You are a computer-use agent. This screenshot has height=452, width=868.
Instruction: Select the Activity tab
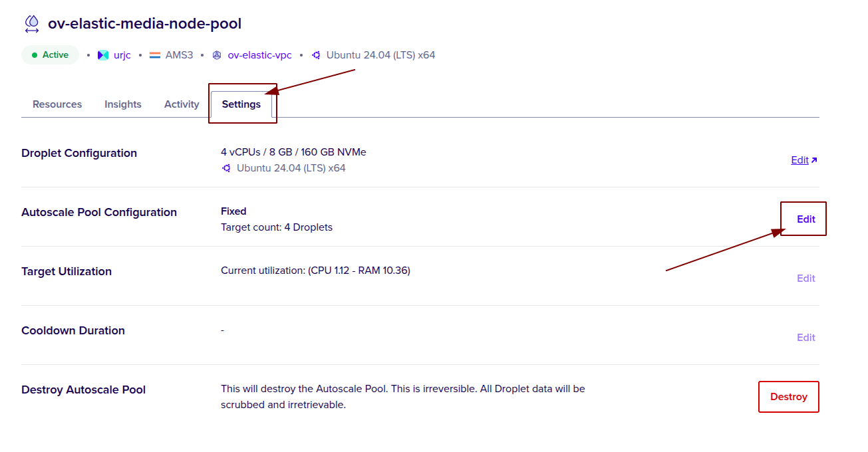(181, 104)
